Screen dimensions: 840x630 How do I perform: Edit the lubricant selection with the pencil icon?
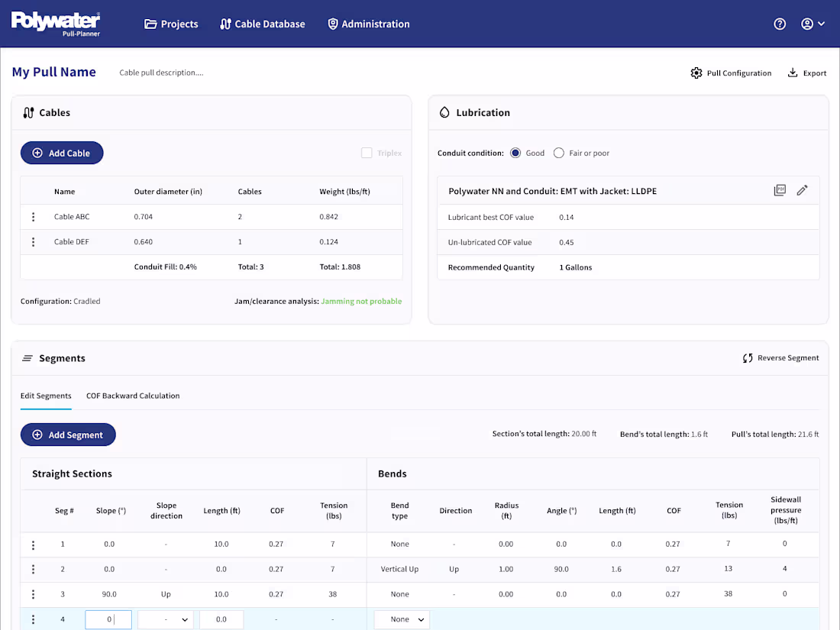pyautogui.click(x=803, y=190)
